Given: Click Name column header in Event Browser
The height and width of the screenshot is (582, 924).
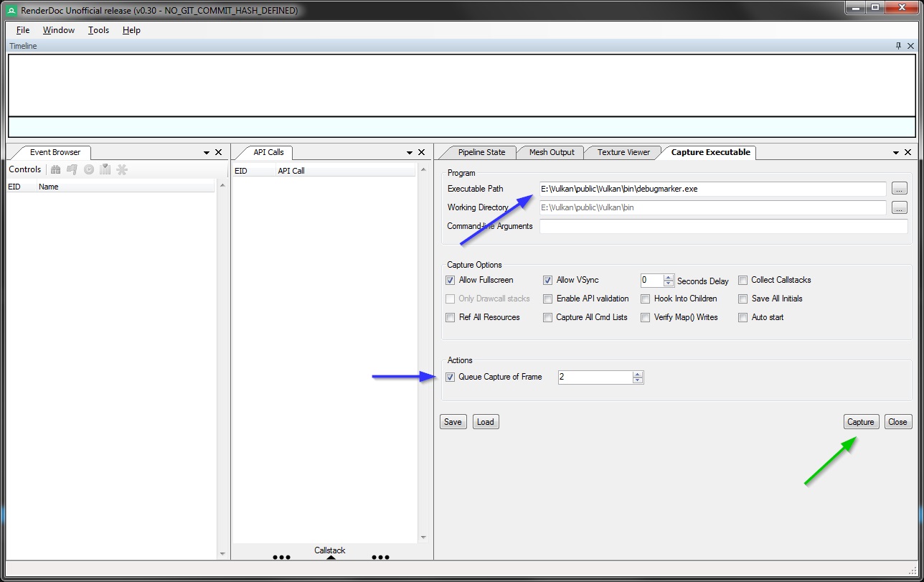Looking at the screenshot, I should pos(126,187).
